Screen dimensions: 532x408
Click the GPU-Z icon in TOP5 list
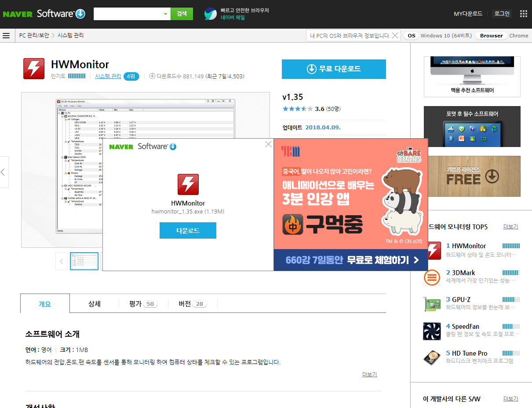tap(432, 304)
